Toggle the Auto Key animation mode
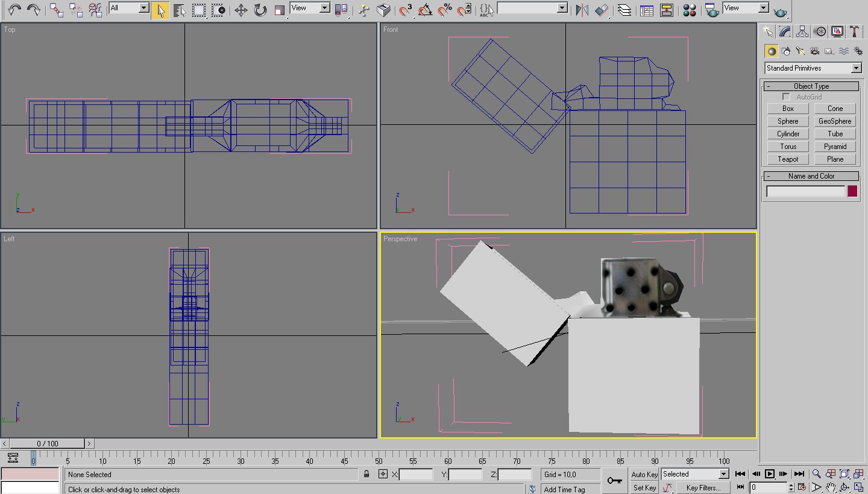Viewport: 868px width, 494px height. pos(644,474)
